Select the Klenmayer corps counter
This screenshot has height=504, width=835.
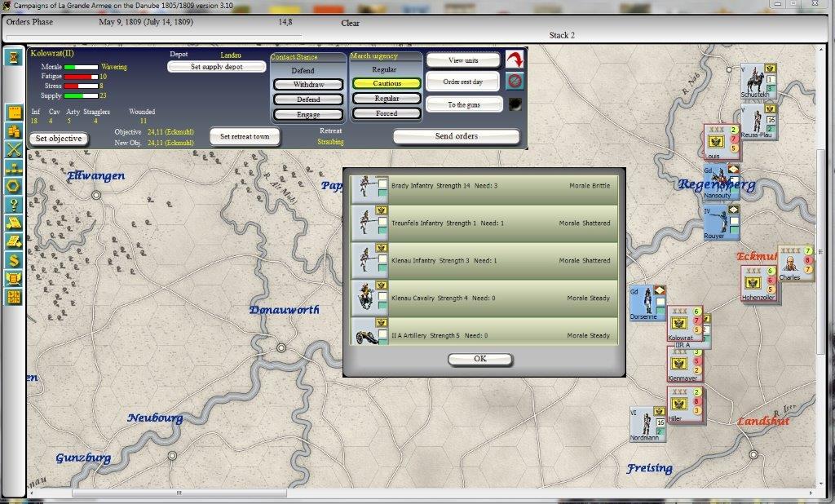(x=685, y=365)
